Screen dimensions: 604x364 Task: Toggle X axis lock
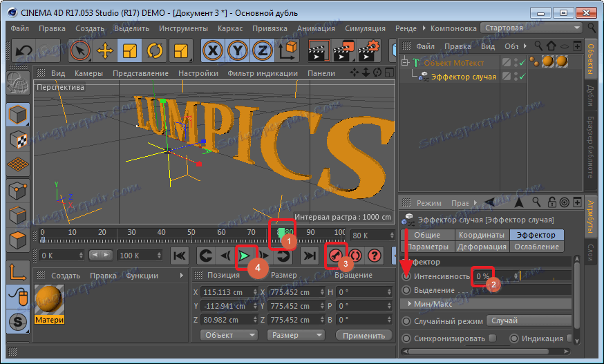213,50
